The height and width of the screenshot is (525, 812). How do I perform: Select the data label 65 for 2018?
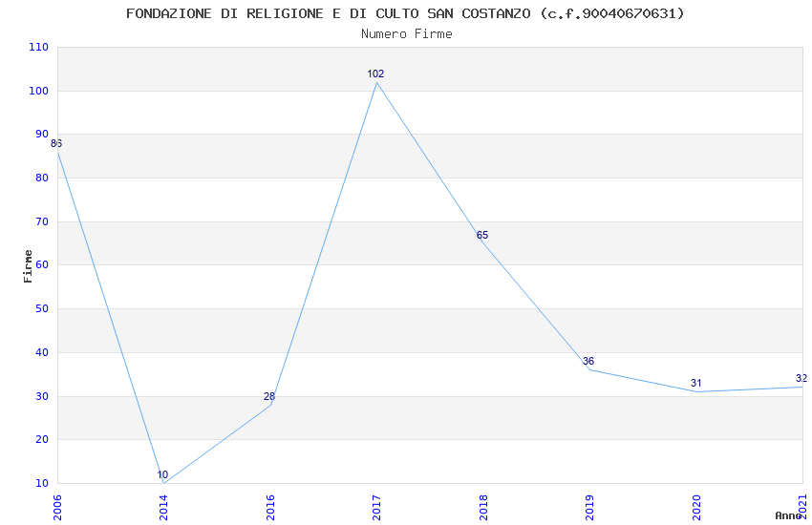(482, 235)
